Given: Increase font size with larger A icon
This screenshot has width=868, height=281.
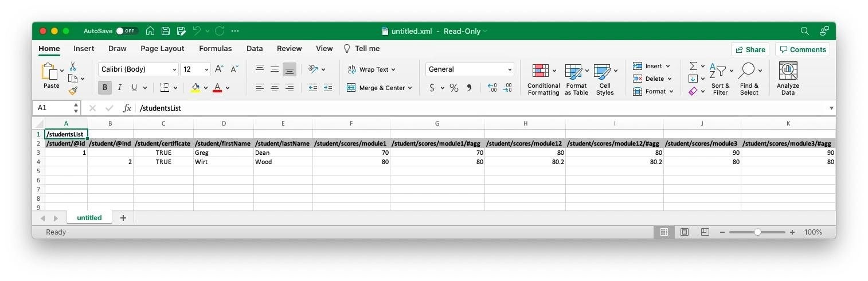Looking at the screenshot, I should (x=219, y=69).
